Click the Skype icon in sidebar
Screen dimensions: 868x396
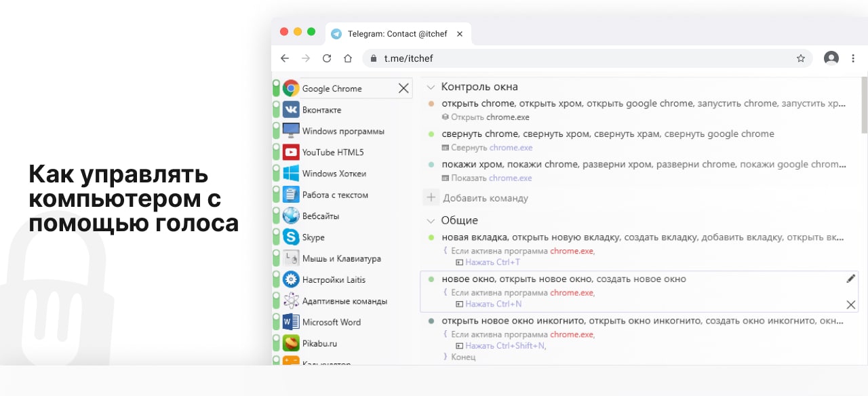(x=291, y=237)
